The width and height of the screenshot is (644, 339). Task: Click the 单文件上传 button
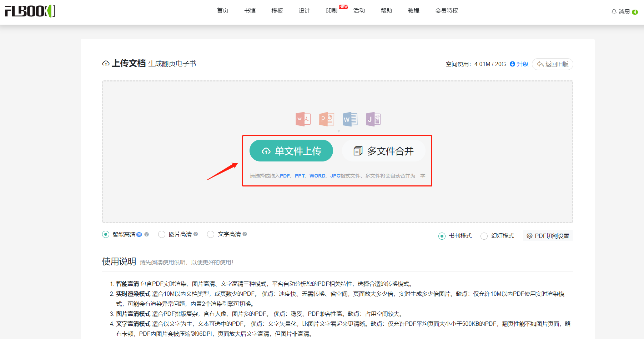291,151
